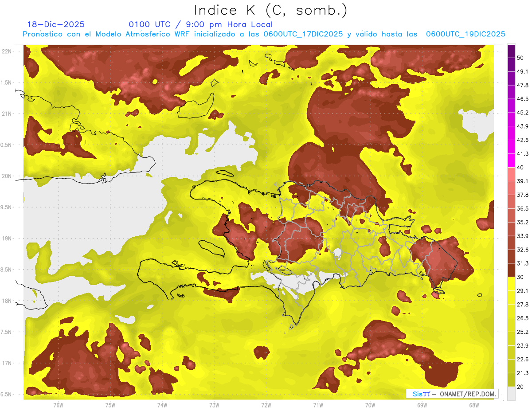Click the '23.9' colorbar label
The image size is (532, 411).
click(x=523, y=345)
